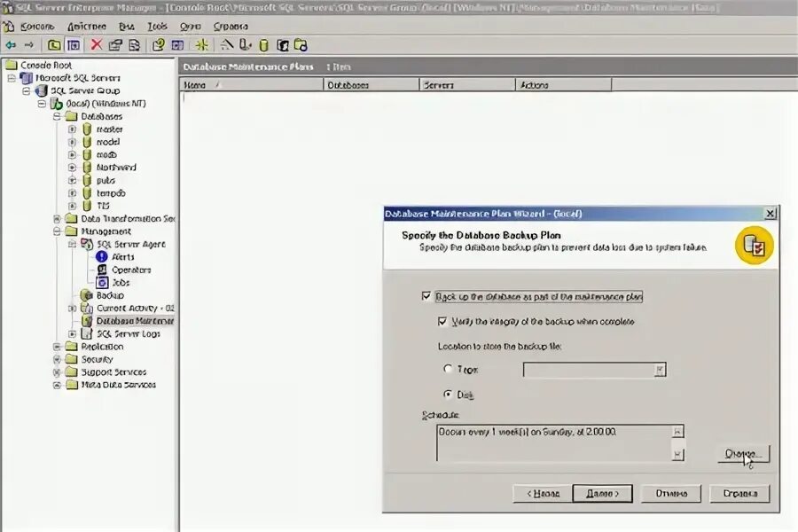
Task: Click the Справка button in the wizard
Action: [740, 493]
